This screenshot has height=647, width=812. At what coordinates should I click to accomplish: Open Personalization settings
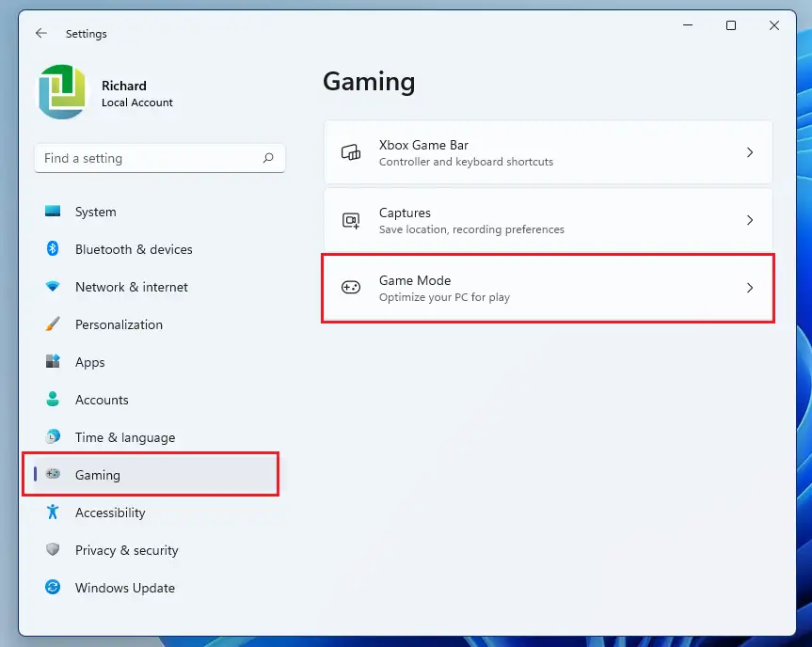(119, 324)
